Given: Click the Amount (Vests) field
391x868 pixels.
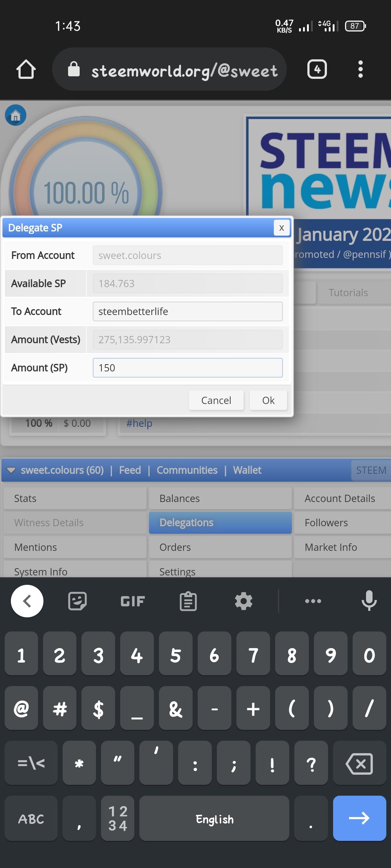Looking at the screenshot, I should (188, 340).
